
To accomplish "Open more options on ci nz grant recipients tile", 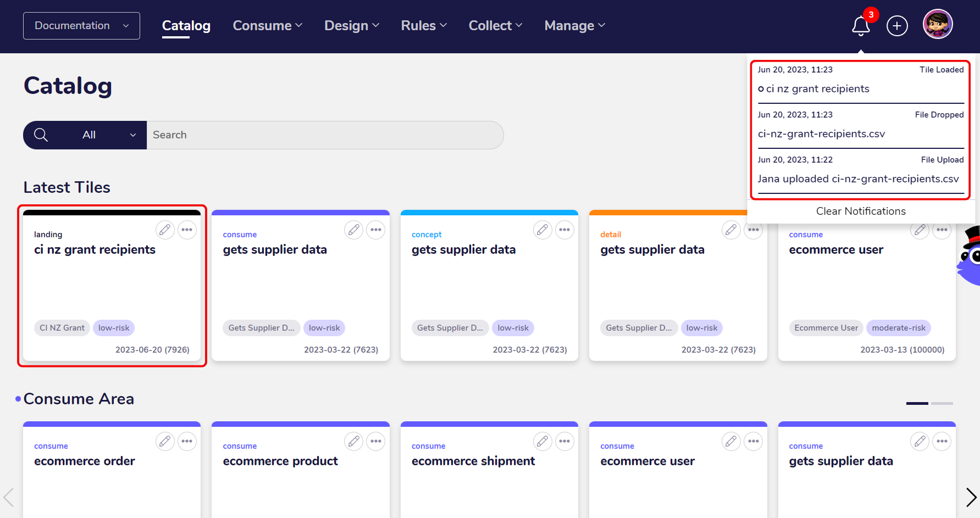I will click(187, 230).
